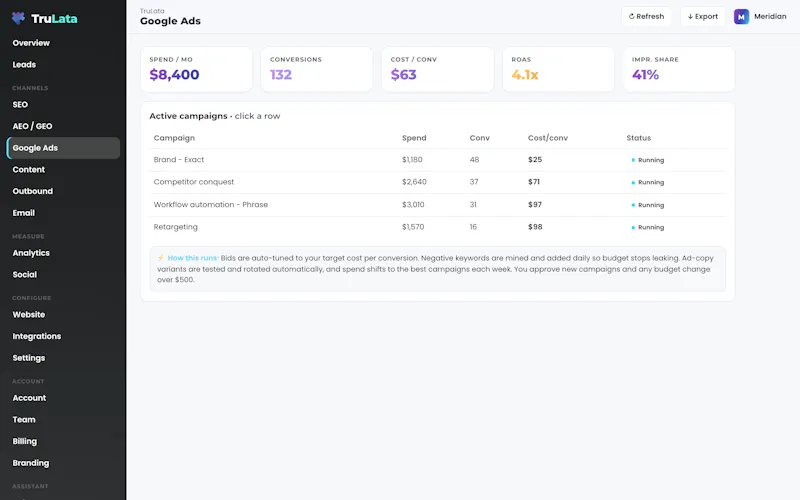This screenshot has width=800, height=500.
Task: Click the Cost/conv column header
Action: tap(547, 138)
